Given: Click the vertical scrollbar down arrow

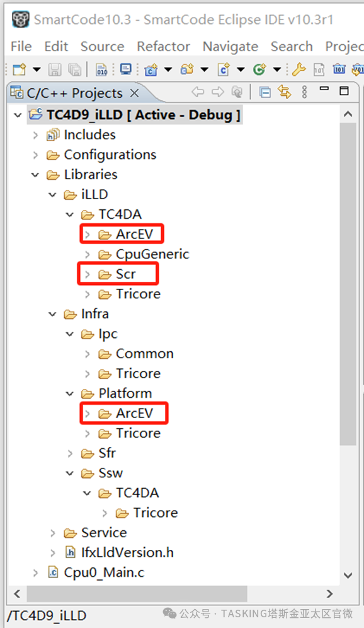Looking at the screenshot, I should (348, 576).
